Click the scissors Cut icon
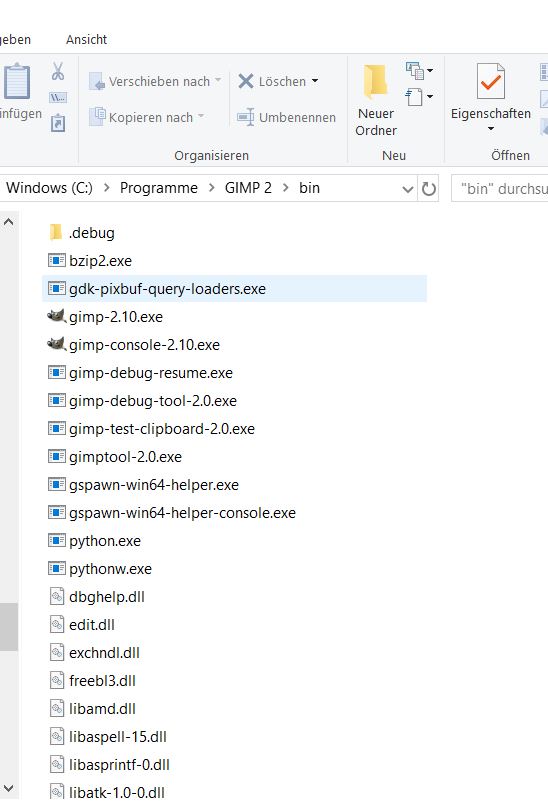Image resolution: width=548 pixels, height=802 pixels. coord(58,72)
